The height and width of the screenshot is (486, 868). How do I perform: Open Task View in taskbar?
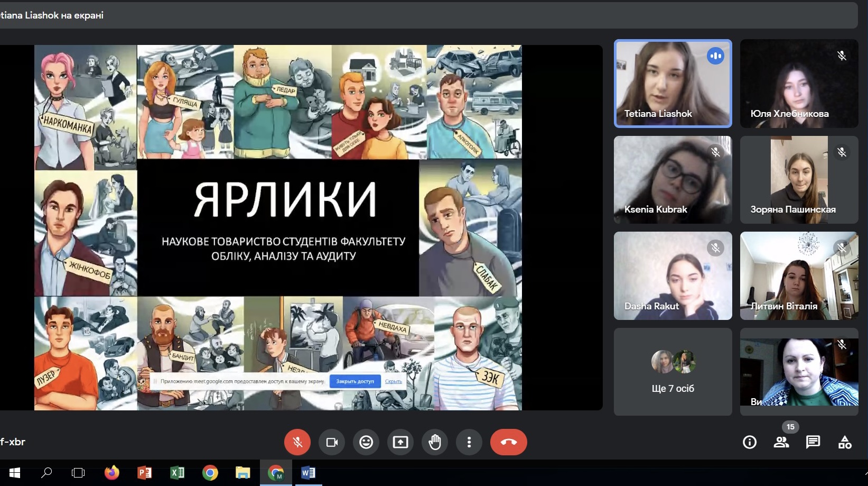[x=78, y=473]
